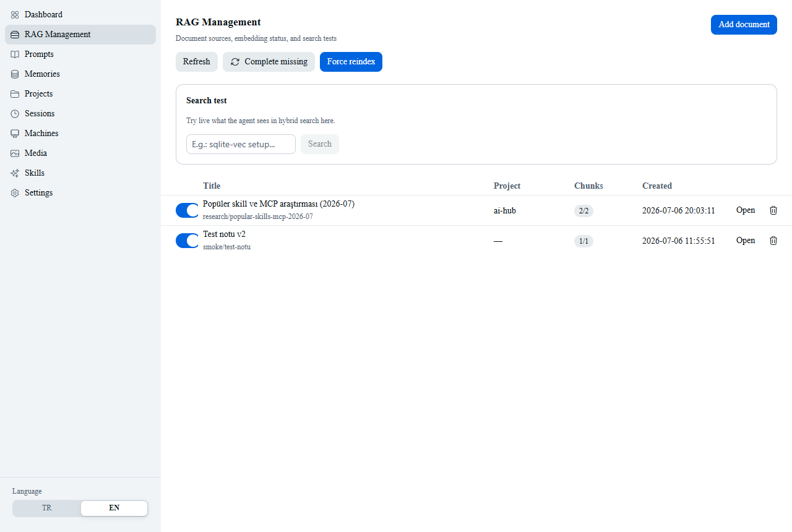Click the timestamp 2026-07-06 11:55:51
792x532 pixels.
(678, 241)
